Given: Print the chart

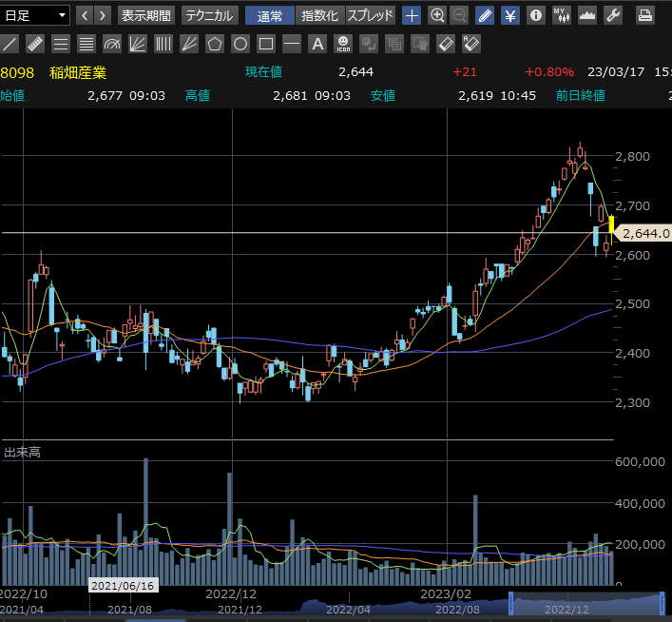Looking at the screenshot, I should click(x=645, y=16).
